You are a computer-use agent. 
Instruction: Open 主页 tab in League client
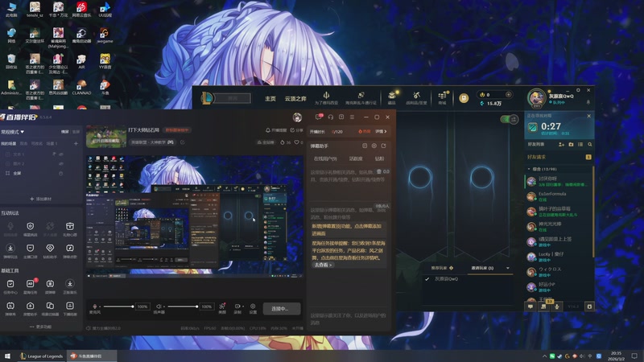coord(270,98)
